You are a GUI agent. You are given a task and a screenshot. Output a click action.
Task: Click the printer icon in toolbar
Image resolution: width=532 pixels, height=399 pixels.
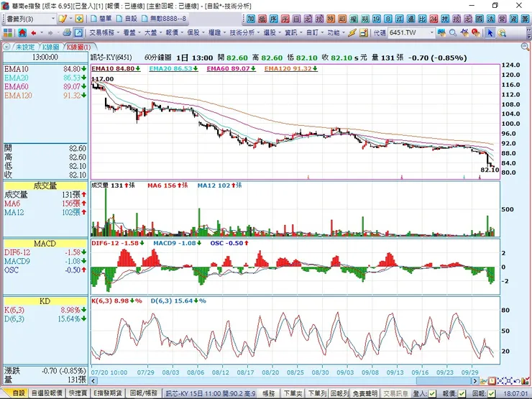coord(67,32)
